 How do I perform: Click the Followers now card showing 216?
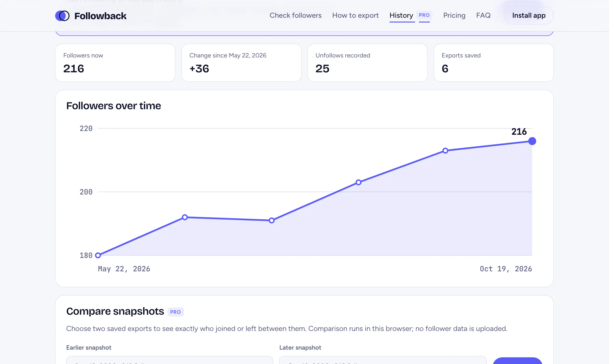[x=115, y=63]
